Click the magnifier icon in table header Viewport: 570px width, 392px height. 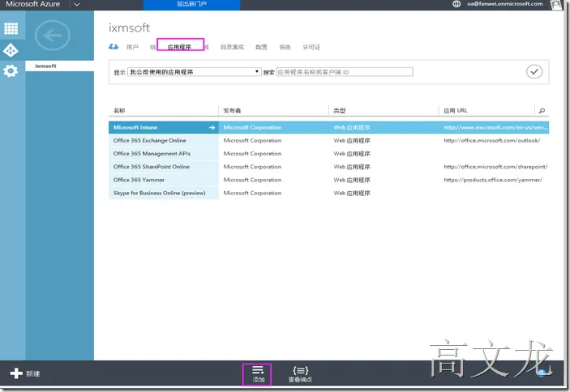click(x=542, y=111)
